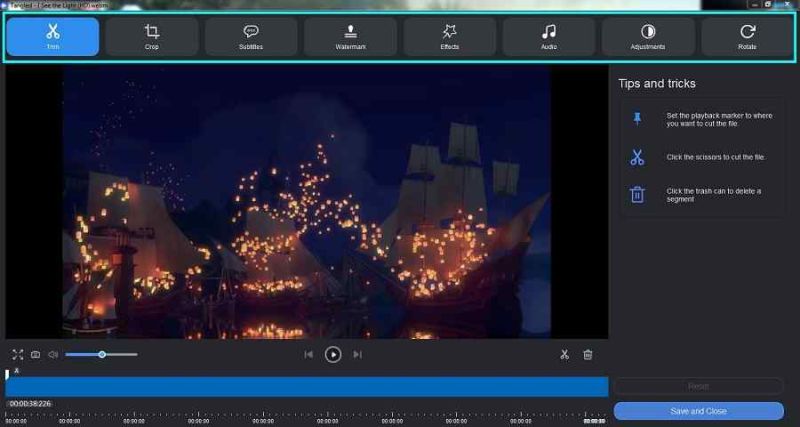Select the Rotate tool
Screen dimensions: 800x427
pos(747,36)
